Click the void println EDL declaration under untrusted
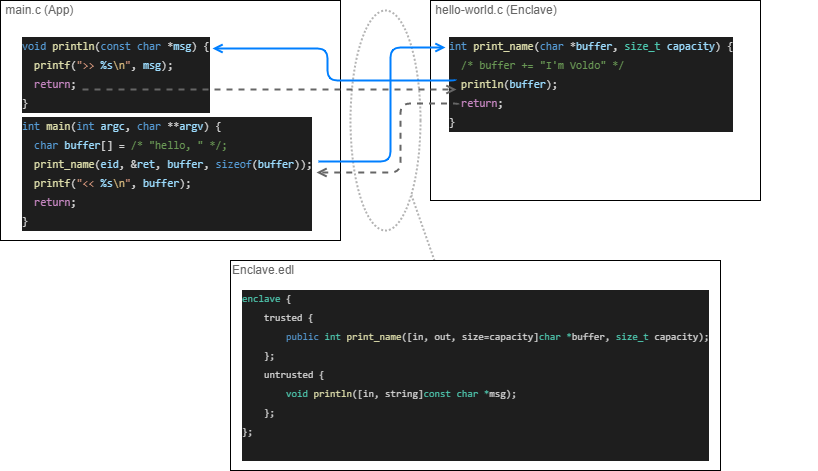818x471 pixels. coord(400,394)
